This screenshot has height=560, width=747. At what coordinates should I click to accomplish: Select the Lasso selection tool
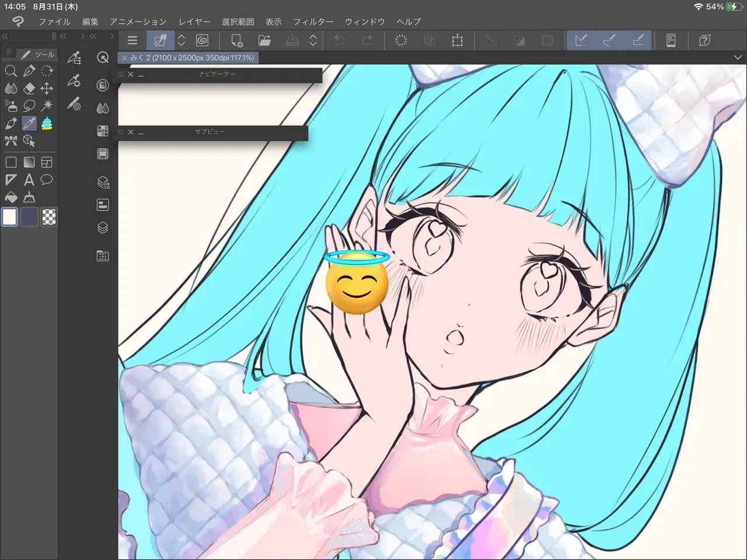(29, 106)
